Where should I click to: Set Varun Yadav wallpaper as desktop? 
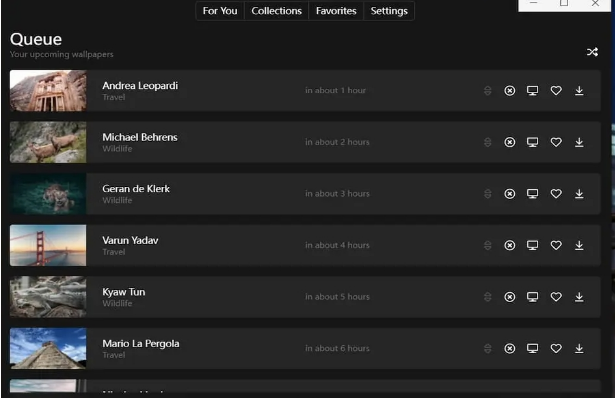(532, 245)
